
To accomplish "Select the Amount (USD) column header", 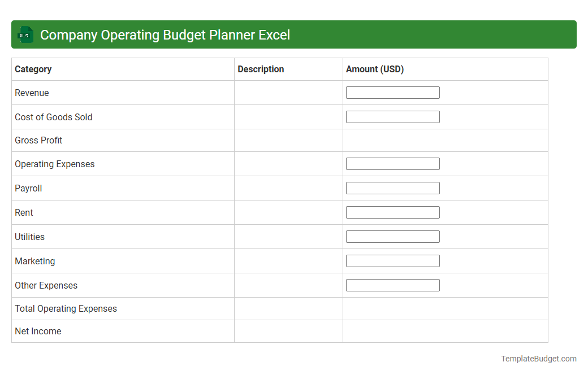I will tap(375, 69).
